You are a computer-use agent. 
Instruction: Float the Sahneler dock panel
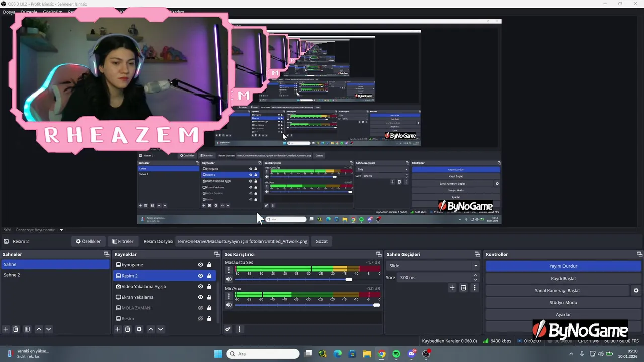[x=106, y=254]
